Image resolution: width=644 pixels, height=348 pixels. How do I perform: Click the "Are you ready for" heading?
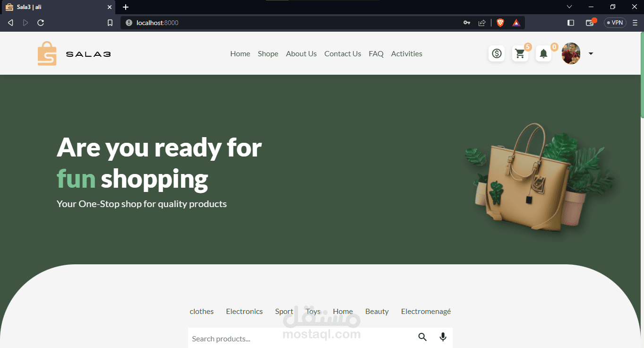(x=159, y=147)
